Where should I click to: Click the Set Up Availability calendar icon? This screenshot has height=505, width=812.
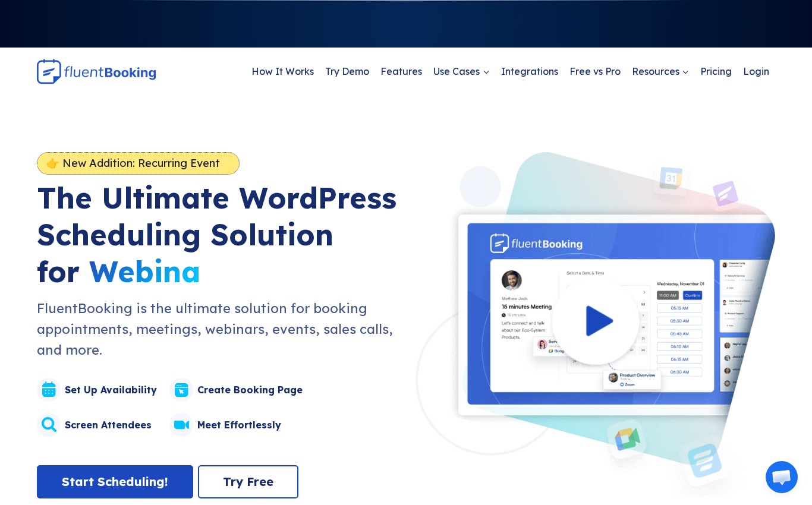[x=49, y=390]
